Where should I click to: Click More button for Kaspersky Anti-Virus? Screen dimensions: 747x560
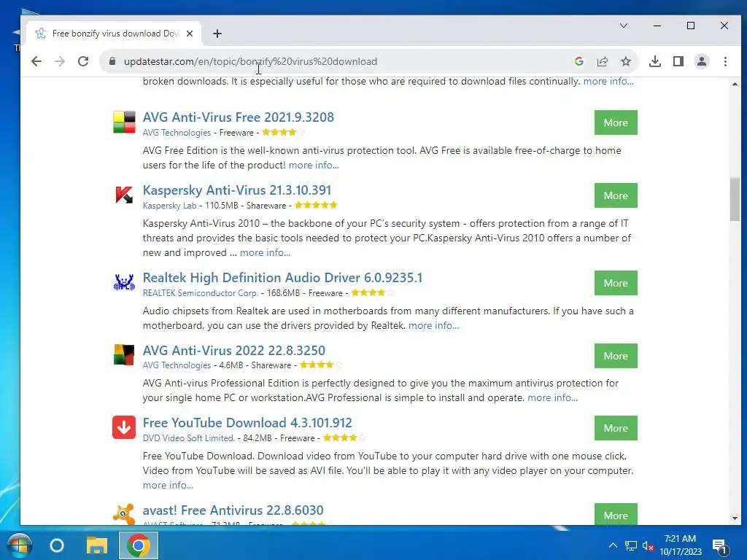click(616, 195)
